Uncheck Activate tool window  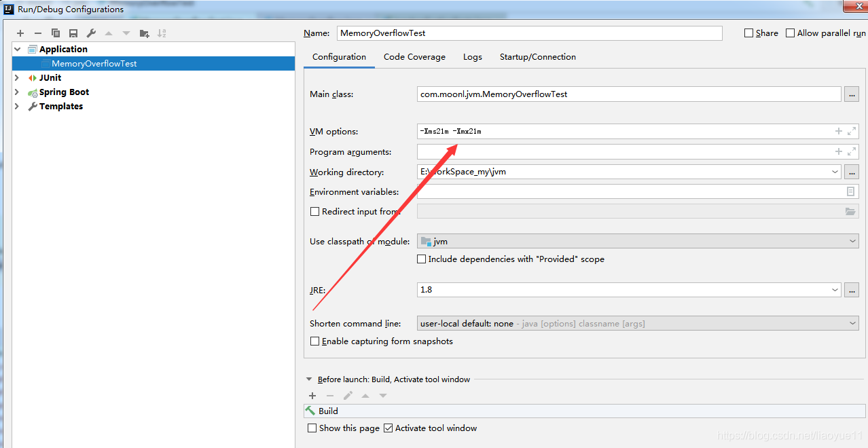[388, 428]
